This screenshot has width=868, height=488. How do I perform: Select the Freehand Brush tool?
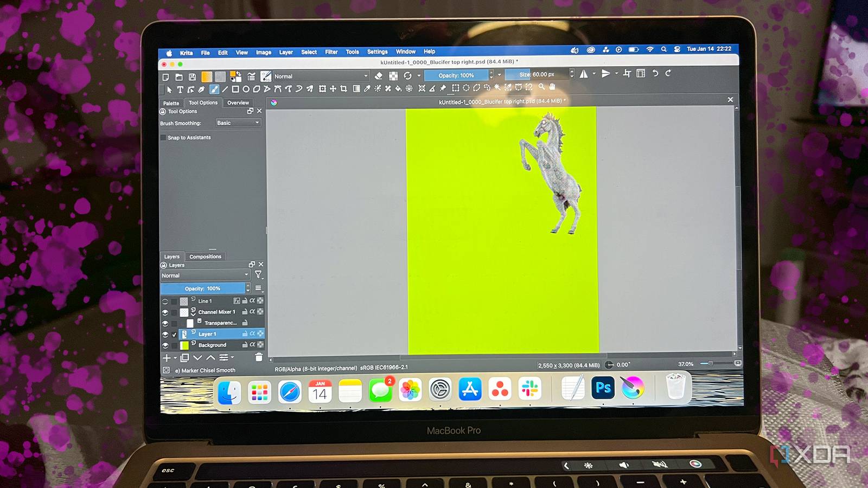[214, 89]
